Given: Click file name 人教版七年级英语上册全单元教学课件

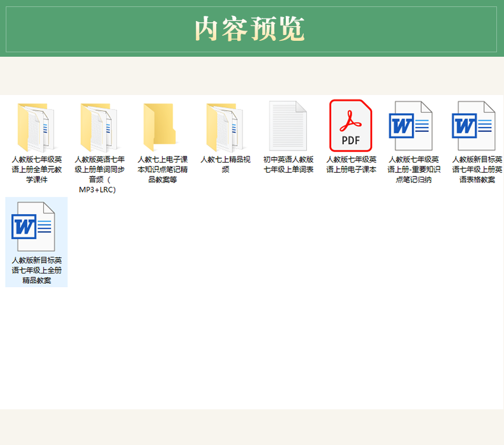Looking at the screenshot, I should point(36,170).
